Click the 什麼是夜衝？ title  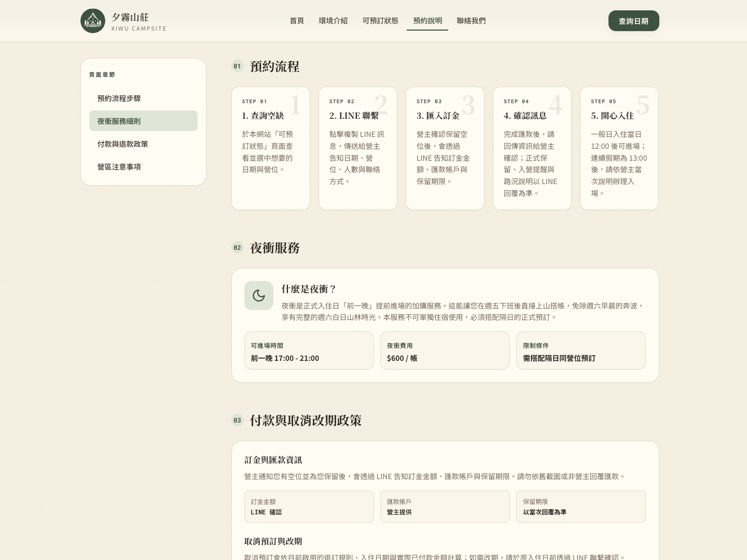click(x=309, y=289)
